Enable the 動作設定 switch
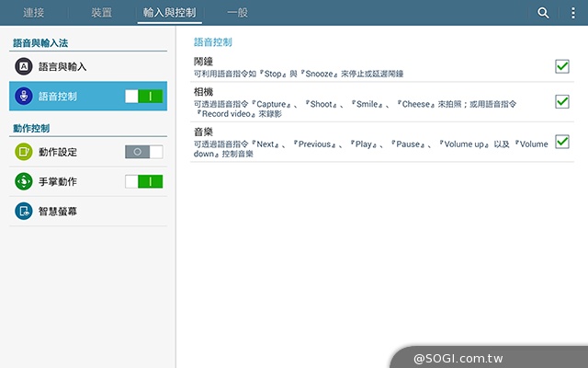The image size is (588, 368). point(143,152)
